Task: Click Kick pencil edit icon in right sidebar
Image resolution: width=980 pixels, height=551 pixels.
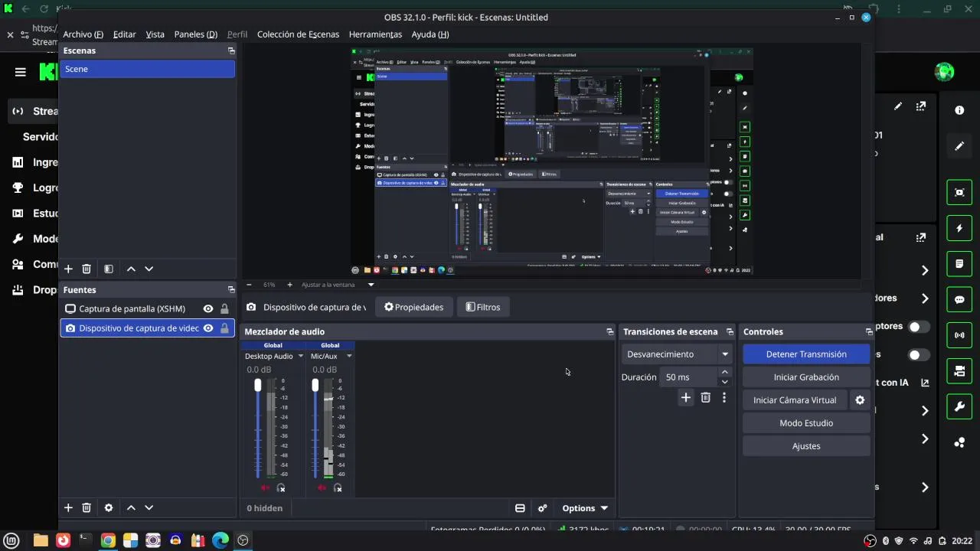Action: (x=959, y=146)
